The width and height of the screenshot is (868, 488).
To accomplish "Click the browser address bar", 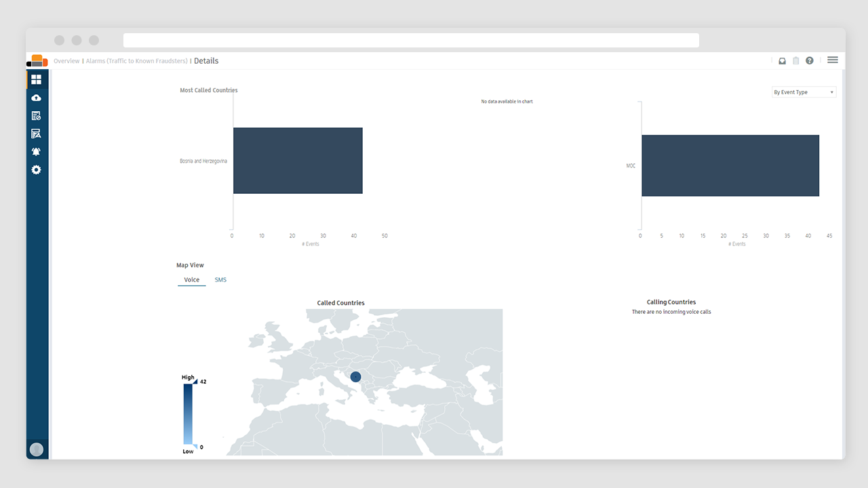I will coord(411,41).
